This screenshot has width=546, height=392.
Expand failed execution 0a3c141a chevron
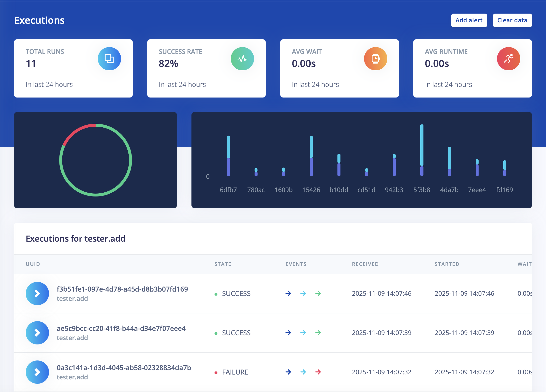coord(37,372)
